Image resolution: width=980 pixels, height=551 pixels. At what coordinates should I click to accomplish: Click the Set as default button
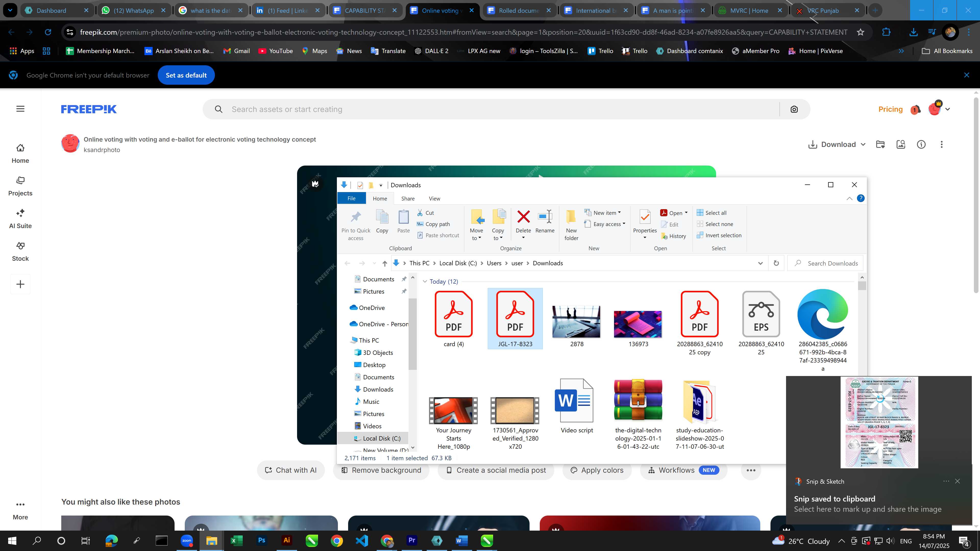tap(186, 75)
